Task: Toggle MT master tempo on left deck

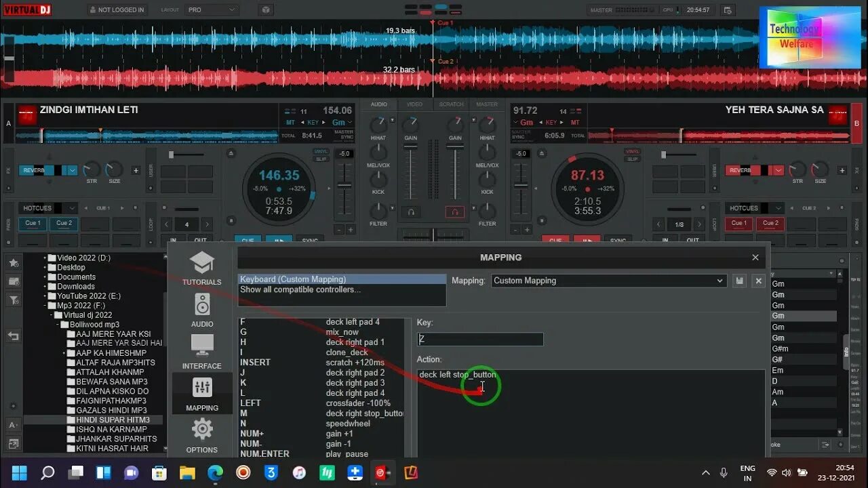Action: (x=290, y=123)
